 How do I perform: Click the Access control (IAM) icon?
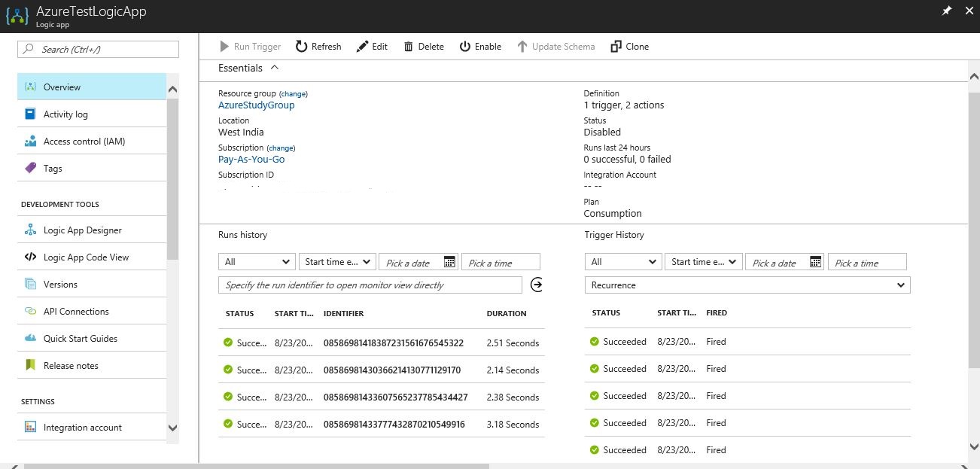click(x=30, y=142)
